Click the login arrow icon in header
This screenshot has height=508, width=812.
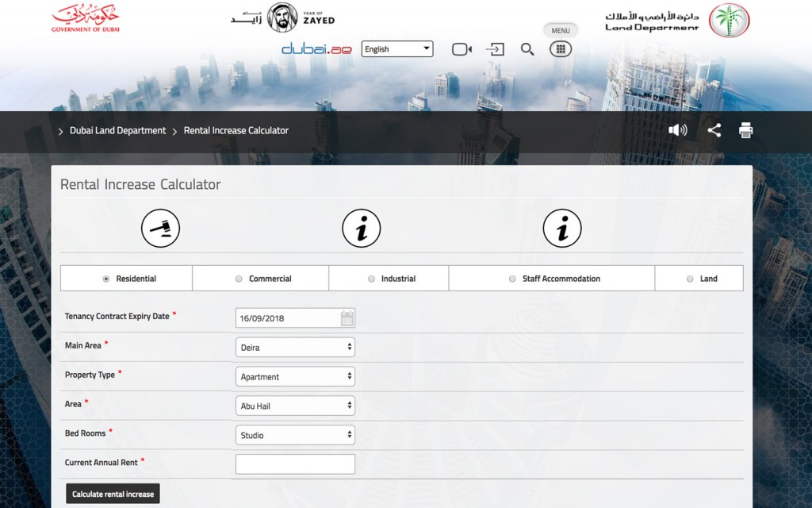(494, 48)
